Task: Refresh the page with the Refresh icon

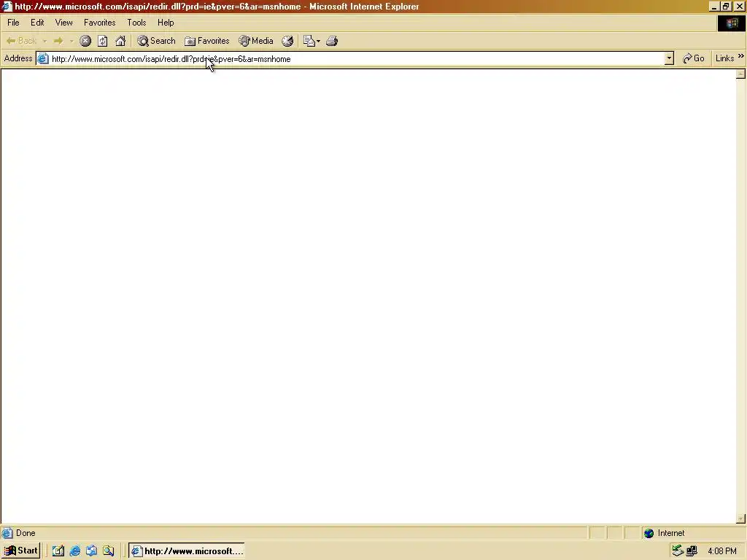Action: point(102,41)
